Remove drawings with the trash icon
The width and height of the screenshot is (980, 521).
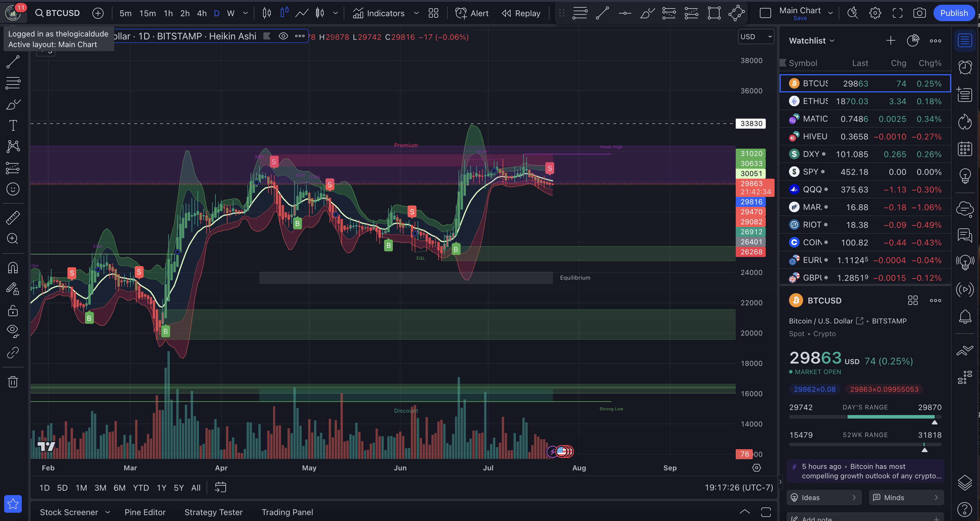[13, 381]
